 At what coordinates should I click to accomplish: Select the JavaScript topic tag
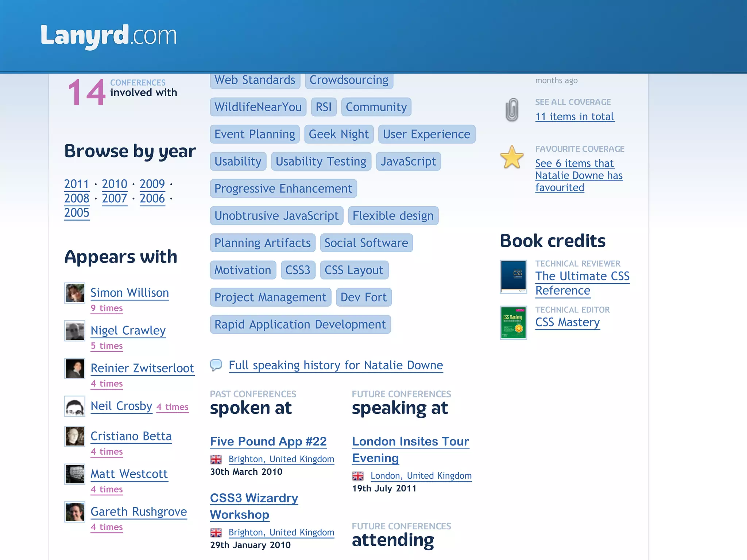409,161
